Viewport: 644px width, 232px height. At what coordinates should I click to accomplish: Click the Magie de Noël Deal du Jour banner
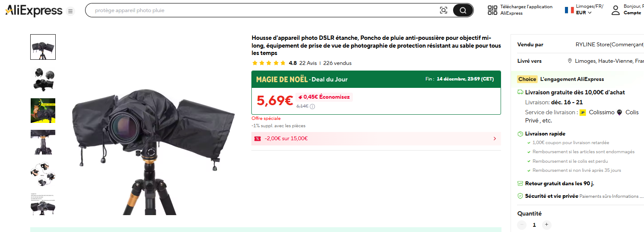tap(376, 79)
